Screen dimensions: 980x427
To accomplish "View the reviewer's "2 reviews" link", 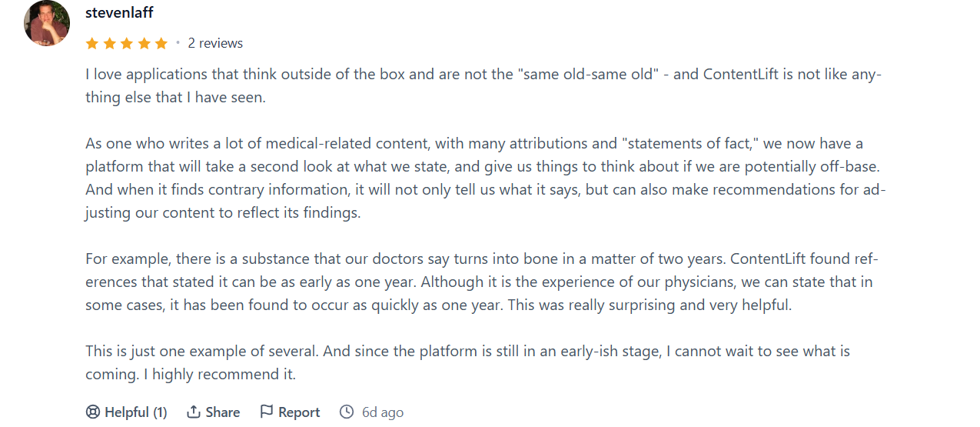I will tap(215, 44).
